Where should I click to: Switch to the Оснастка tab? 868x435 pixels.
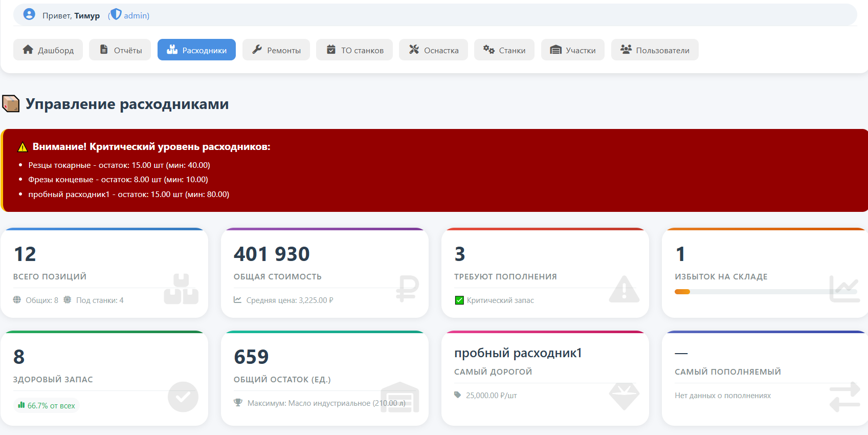point(433,50)
